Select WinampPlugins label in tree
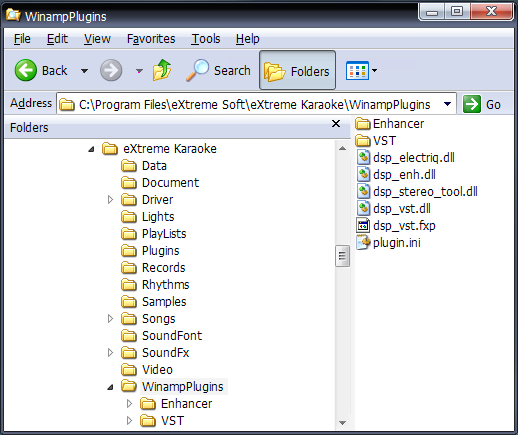This screenshot has width=518, height=435. 183,387
